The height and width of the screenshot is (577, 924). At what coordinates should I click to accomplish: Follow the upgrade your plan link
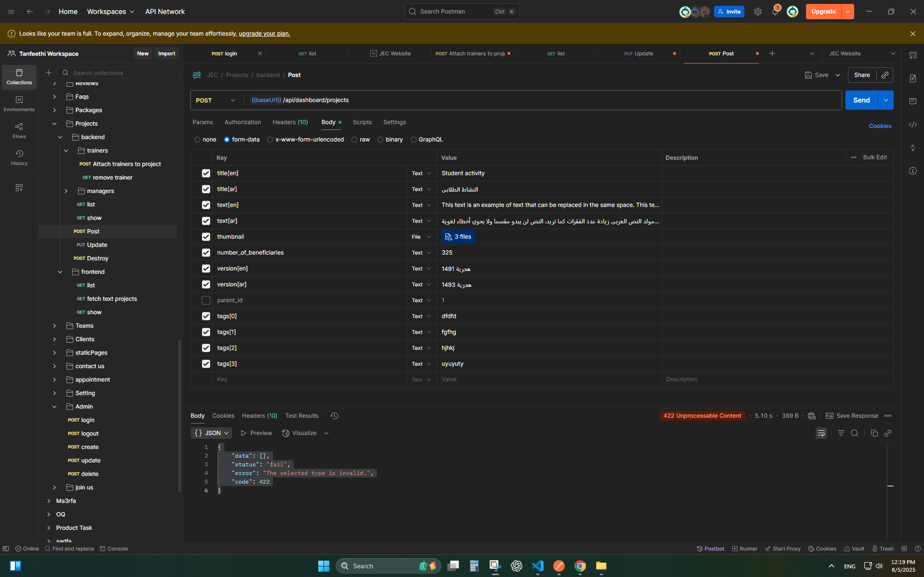point(264,34)
